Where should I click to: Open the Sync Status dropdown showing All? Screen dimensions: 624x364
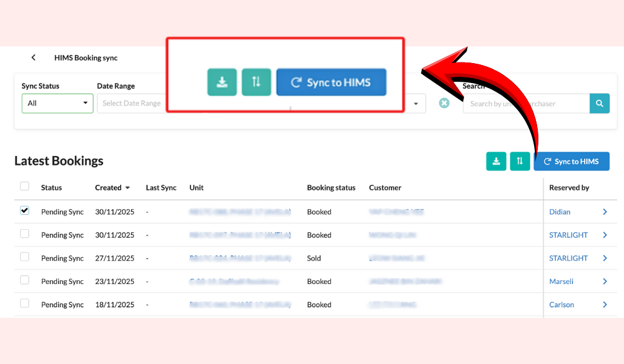point(57,103)
